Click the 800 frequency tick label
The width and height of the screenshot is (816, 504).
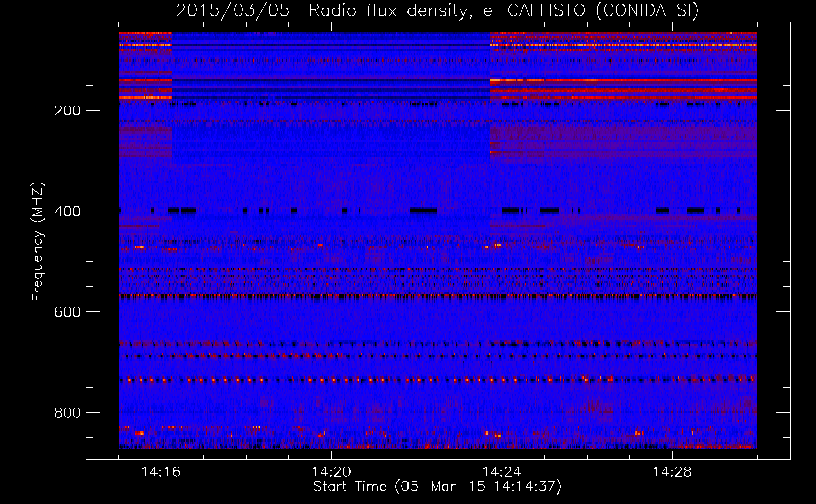tap(68, 413)
